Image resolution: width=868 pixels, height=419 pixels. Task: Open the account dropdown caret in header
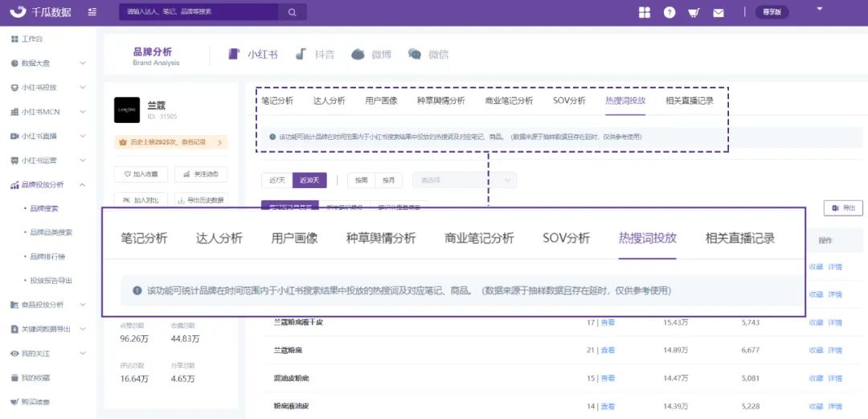820,9
